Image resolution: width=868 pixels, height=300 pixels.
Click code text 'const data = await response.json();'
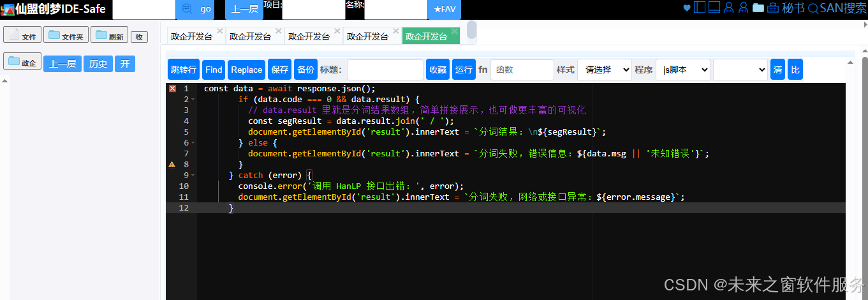290,89
